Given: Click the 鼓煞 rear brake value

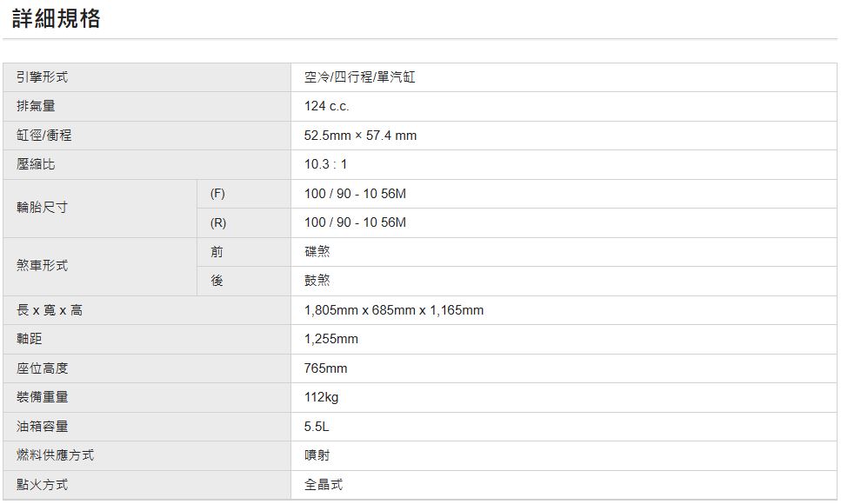Looking at the screenshot, I should (x=317, y=281).
